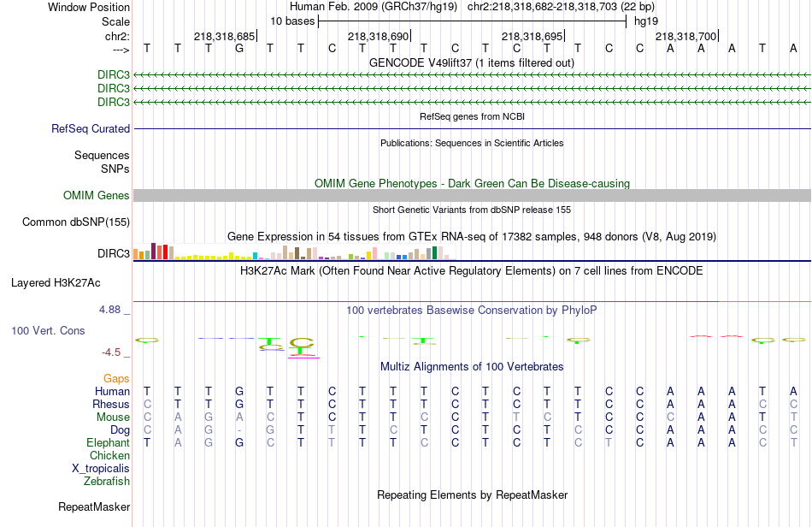Image resolution: width=812 pixels, height=527 pixels.
Task: Click the Human Feb. 2009 (GRCh37/hg19) assembly text
Action: point(374,7)
